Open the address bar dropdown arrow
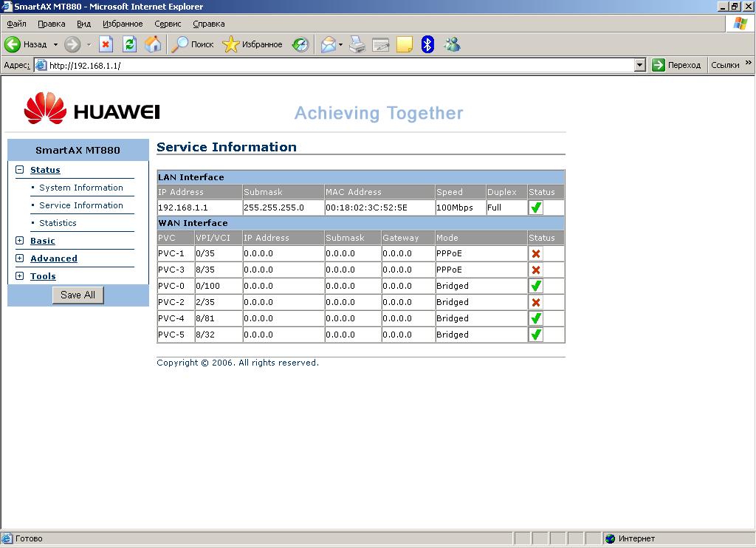Screen dimensions: 756x548 640,65
